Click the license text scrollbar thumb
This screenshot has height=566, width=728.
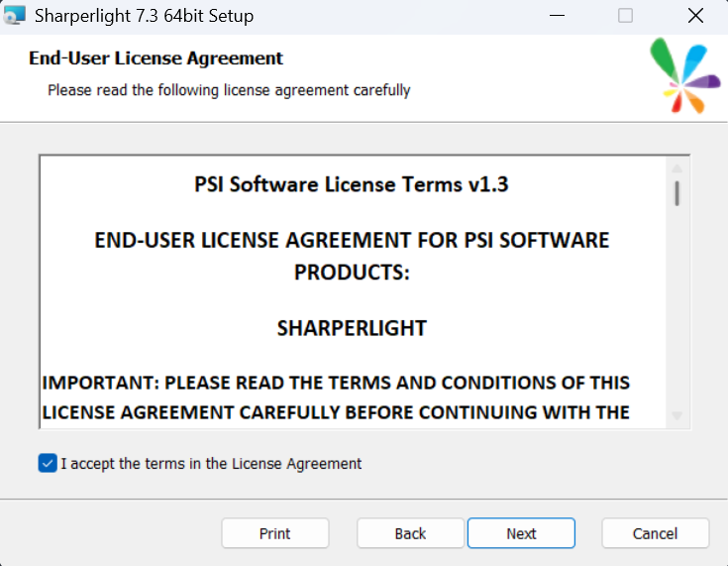point(677,192)
